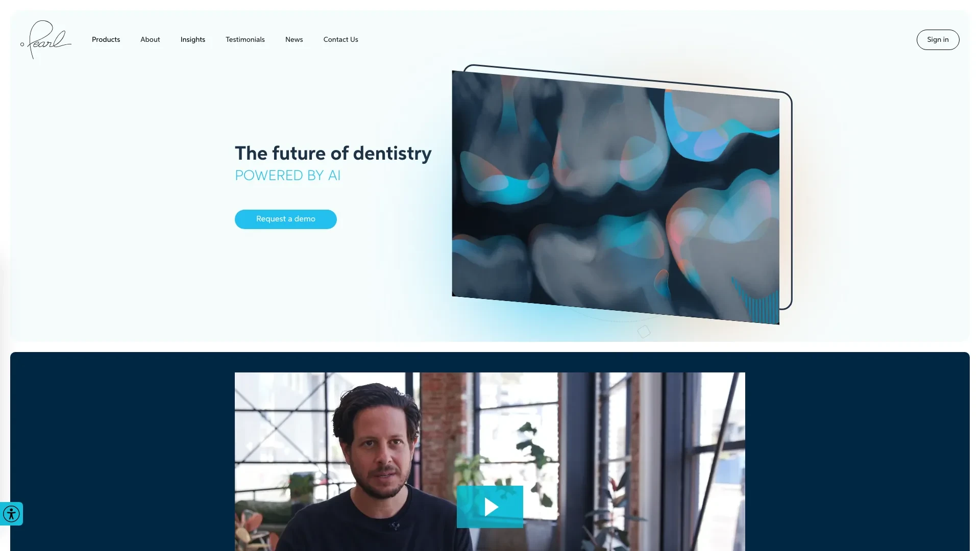Expand the Insights navigation dropdown
Image resolution: width=980 pixels, height=551 pixels.
(x=192, y=39)
